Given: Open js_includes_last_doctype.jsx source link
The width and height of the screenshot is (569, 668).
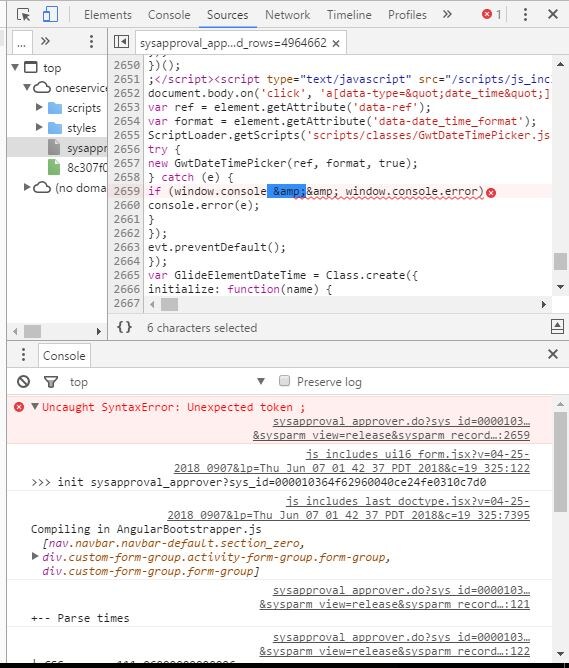Looking at the screenshot, I should (x=348, y=508).
